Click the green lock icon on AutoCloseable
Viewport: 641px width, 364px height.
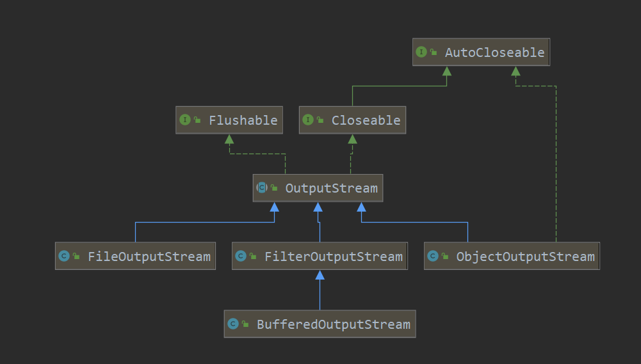434,52
